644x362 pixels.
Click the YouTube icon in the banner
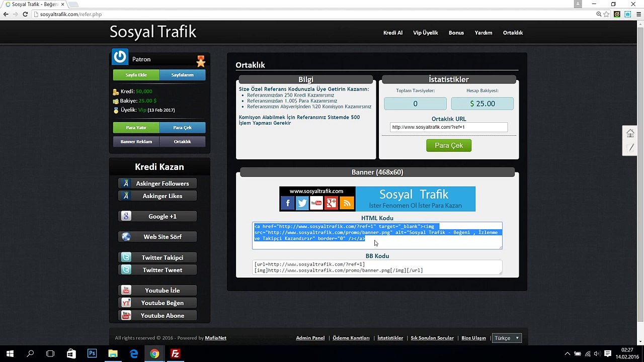(x=316, y=203)
